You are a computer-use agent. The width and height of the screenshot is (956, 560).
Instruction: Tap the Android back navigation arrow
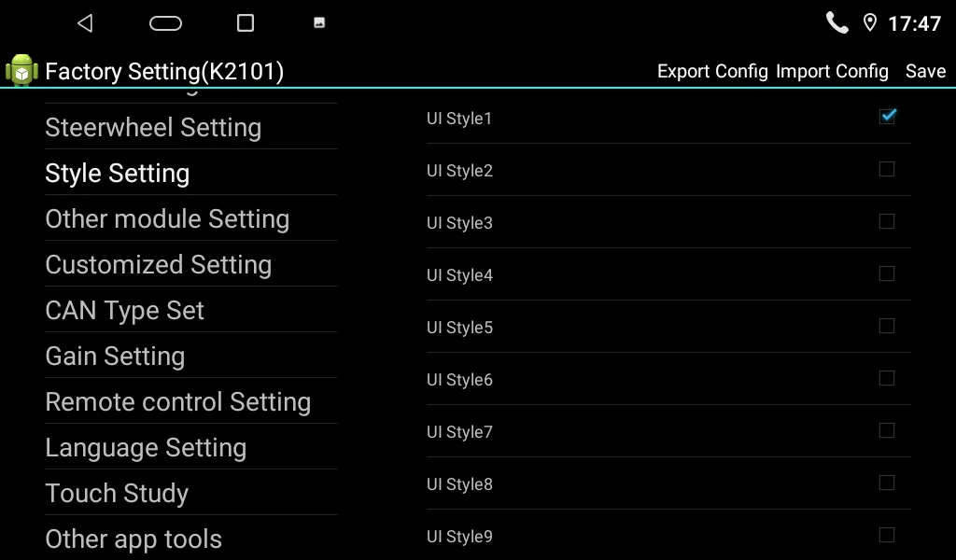coord(85,23)
